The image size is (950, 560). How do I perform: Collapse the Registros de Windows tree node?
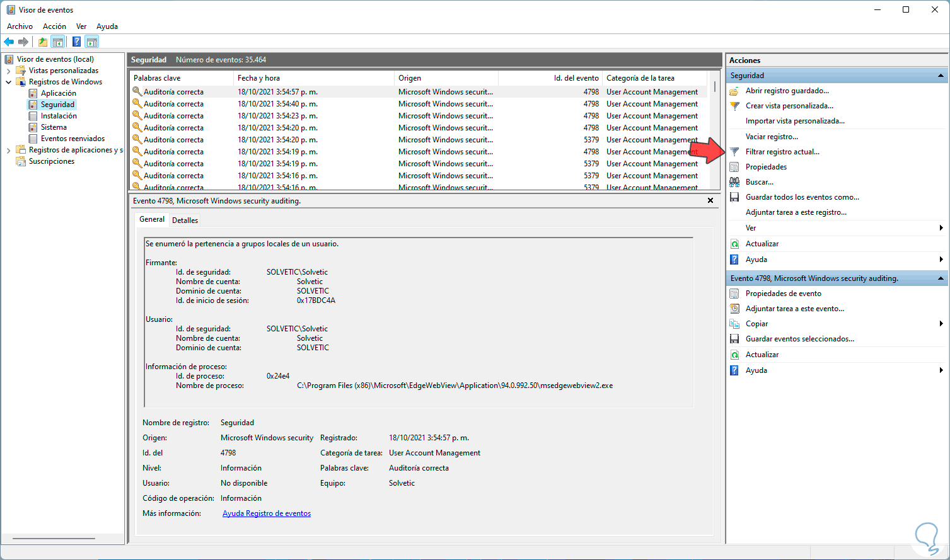point(8,82)
